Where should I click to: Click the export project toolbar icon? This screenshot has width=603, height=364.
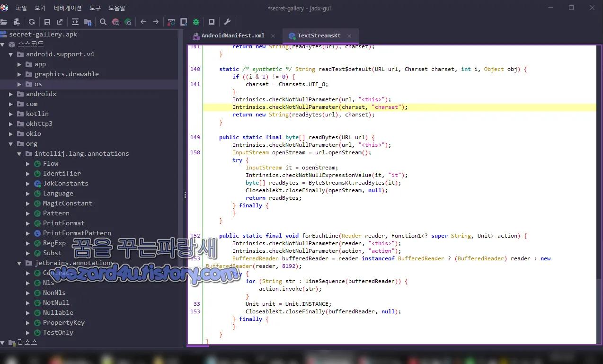pos(60,22)
